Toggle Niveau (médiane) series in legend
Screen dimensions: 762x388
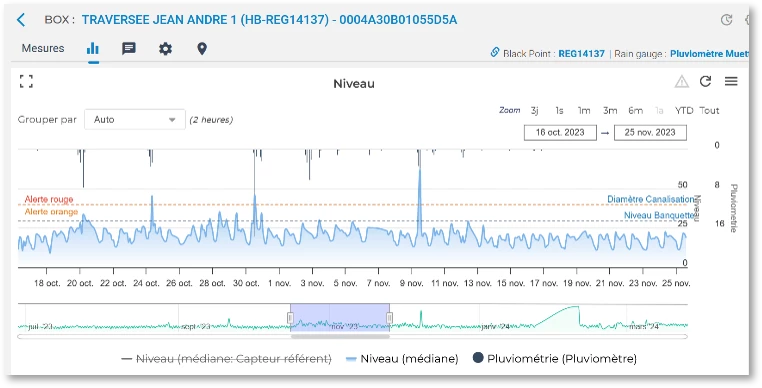click(x=402, y=359)
